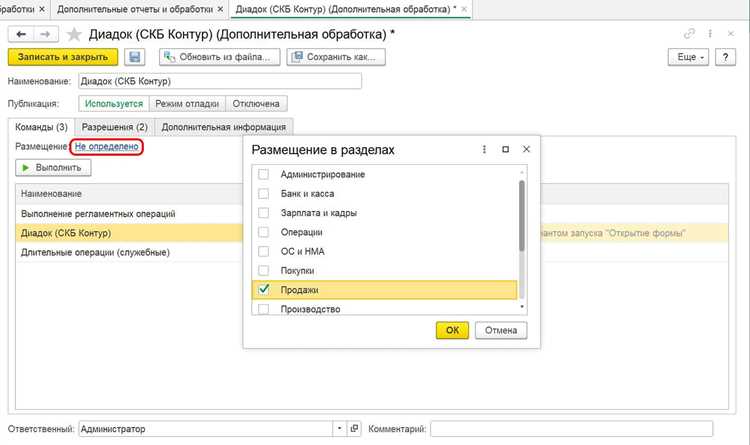Check the ОС и НМА checkbox
The height and width of the screenshot is (445, 750).
tap(264, 251)
